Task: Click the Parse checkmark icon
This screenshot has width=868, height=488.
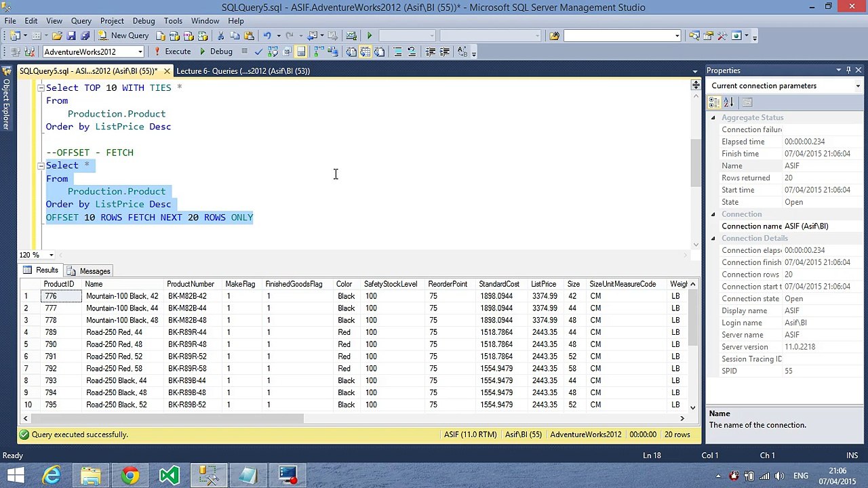Action: click(x=258, y=52)
